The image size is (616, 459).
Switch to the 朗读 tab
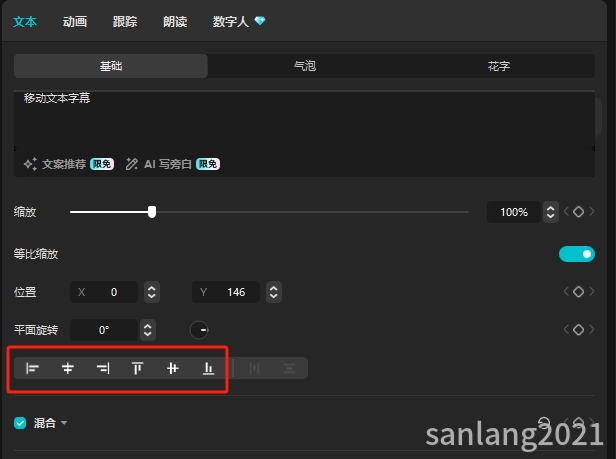[x=175, y=22]
